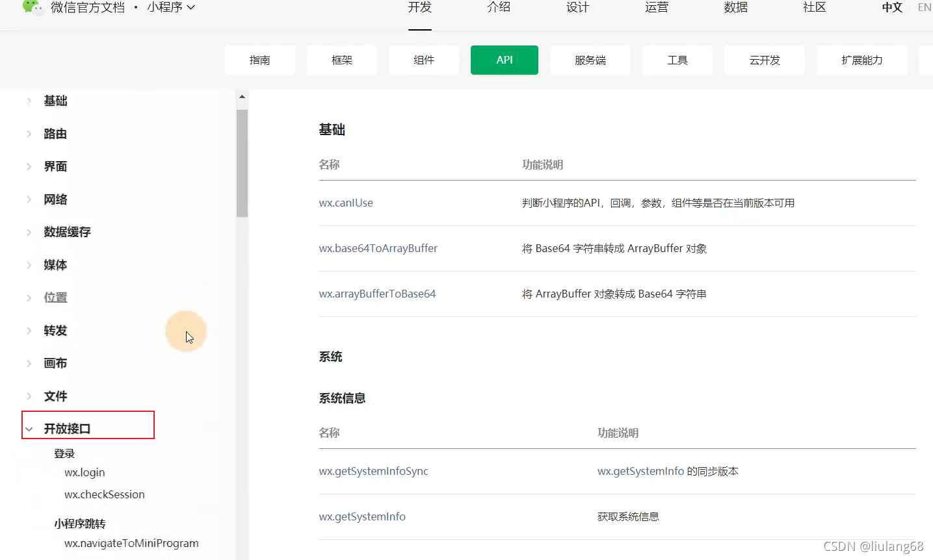Select the green API sub-tab

tap(505, 60)
